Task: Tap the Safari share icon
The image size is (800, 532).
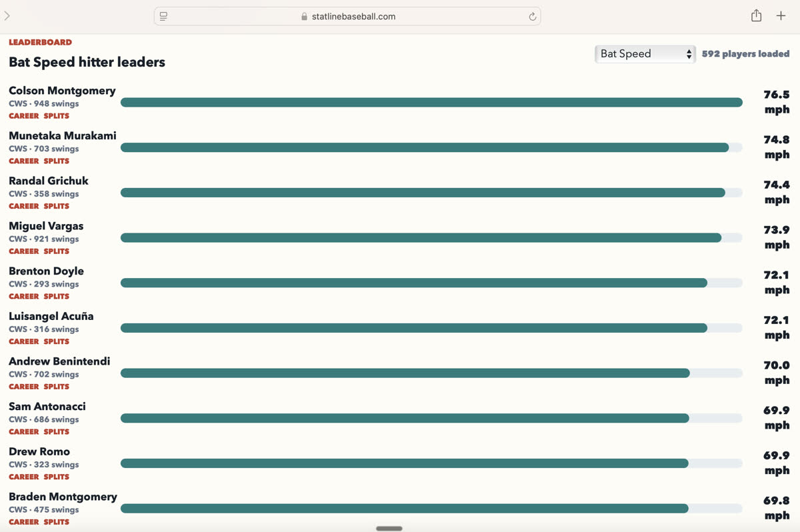Action: click(756, 16)
